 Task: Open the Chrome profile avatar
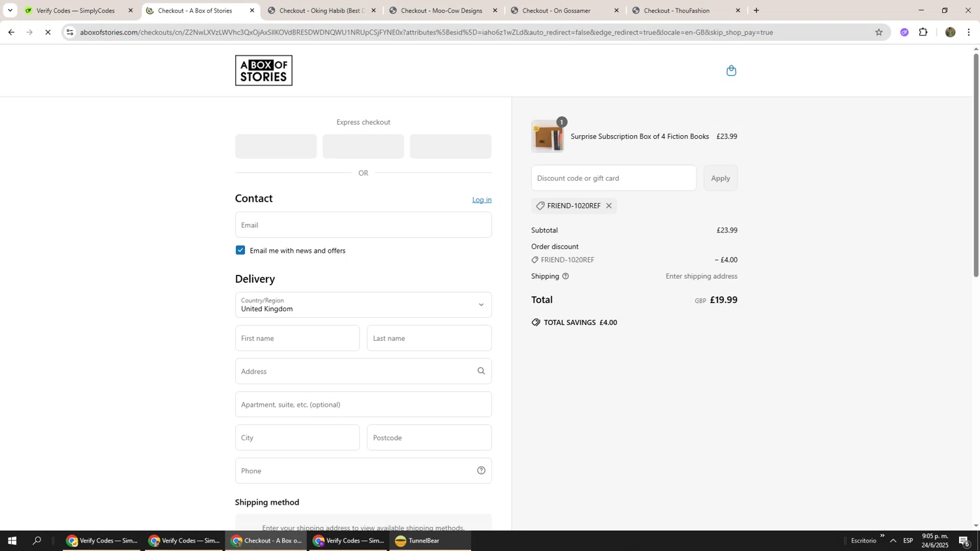[950, 32]
